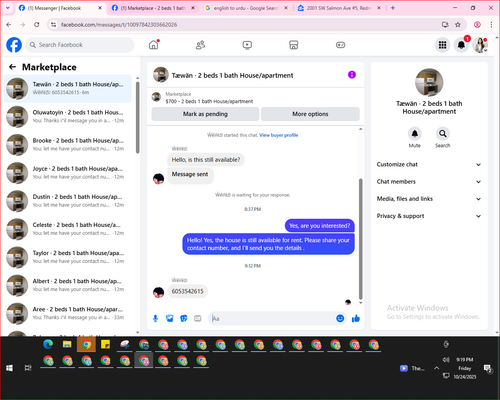Open Albert conversation in list
The image size is (500, 400).
(x=68, y=285)
